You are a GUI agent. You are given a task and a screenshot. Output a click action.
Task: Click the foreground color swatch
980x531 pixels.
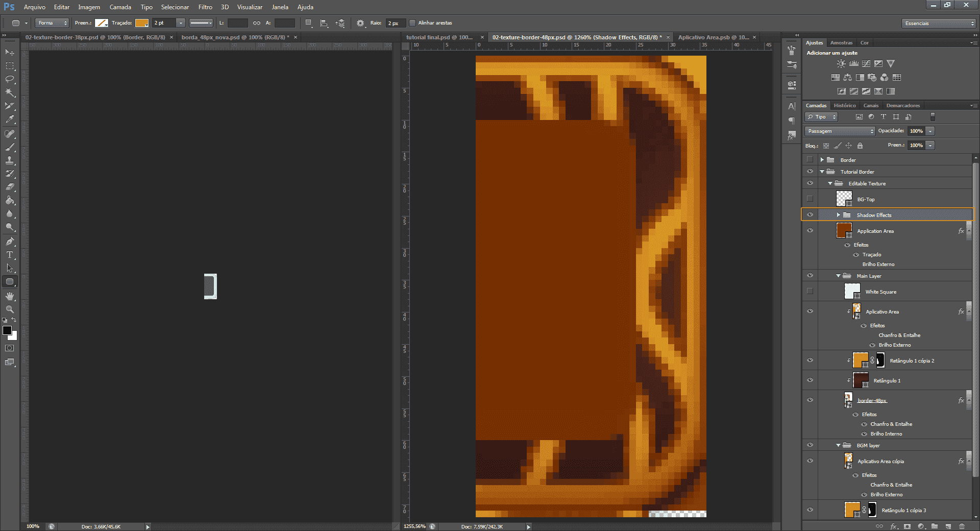(7, 330)
